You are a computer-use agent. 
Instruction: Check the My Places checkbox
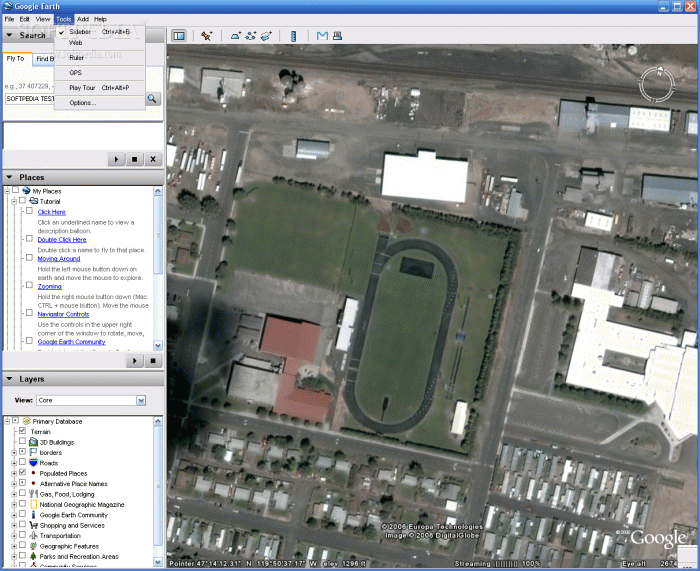tap(16, 190)
